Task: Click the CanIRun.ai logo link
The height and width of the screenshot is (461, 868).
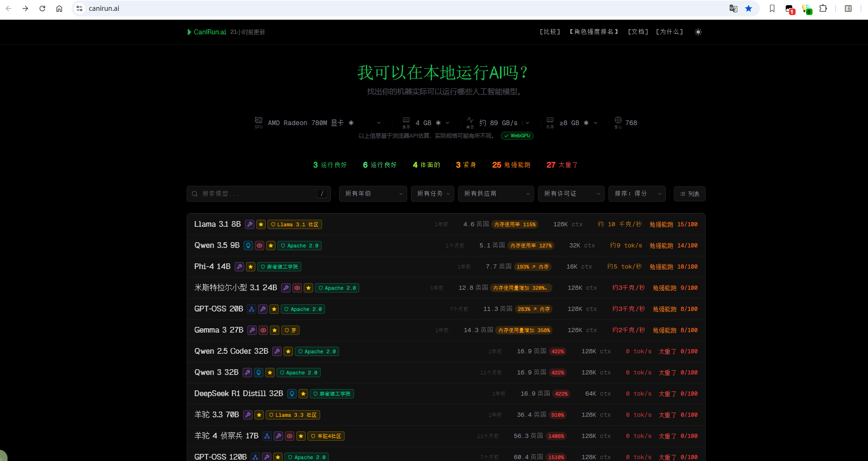Action: coord(207,32)
